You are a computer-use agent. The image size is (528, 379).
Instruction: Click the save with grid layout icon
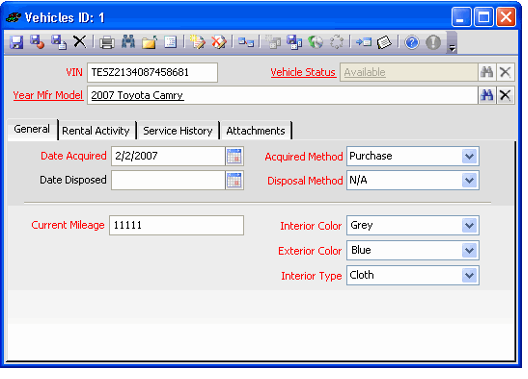(x=294, y=42)
